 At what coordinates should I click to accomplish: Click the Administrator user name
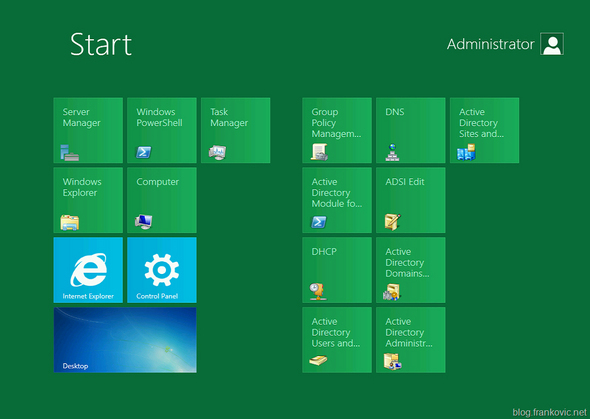(490, 44)
